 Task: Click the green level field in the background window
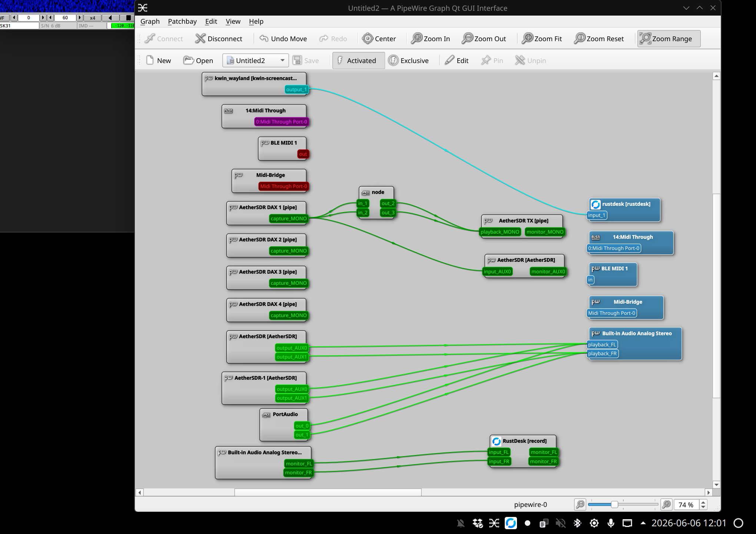tap(123, 26)
